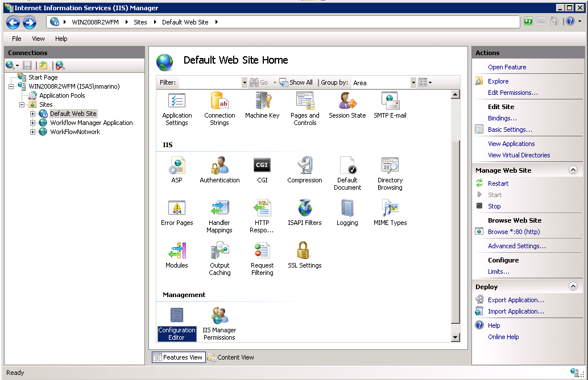The width and height of the screenshot is (588, 380).
Task: Open the HTTP Response Headers feature
Action: tap(262, 216)
